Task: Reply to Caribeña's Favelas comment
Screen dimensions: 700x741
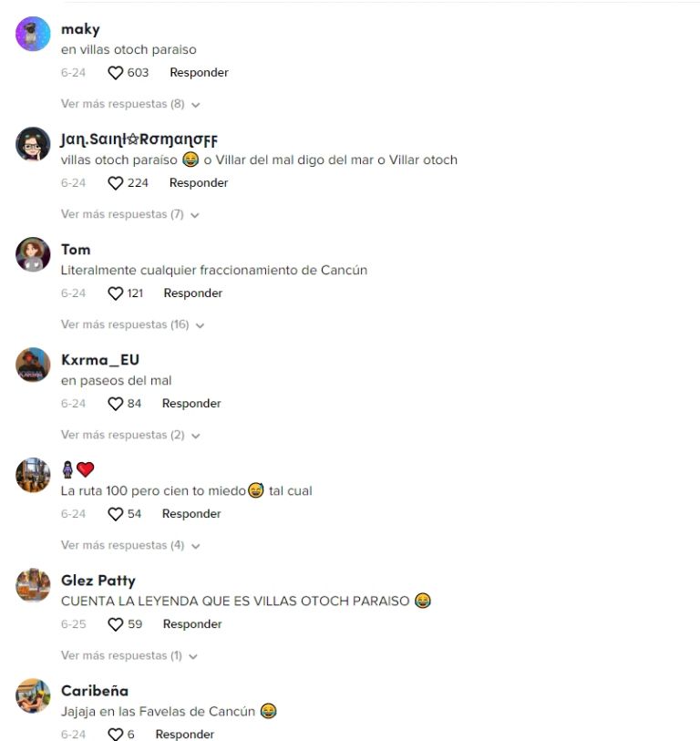Action: (x=185, y=734)
